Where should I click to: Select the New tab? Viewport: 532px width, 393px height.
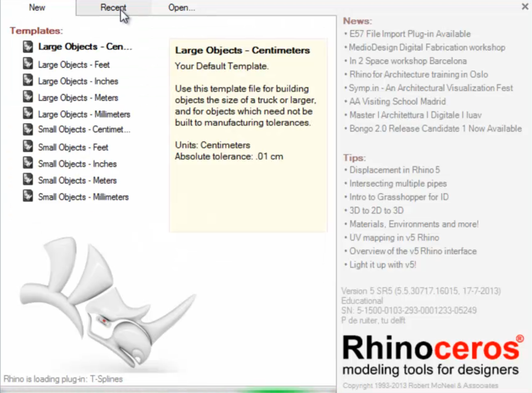pos(37,8)
